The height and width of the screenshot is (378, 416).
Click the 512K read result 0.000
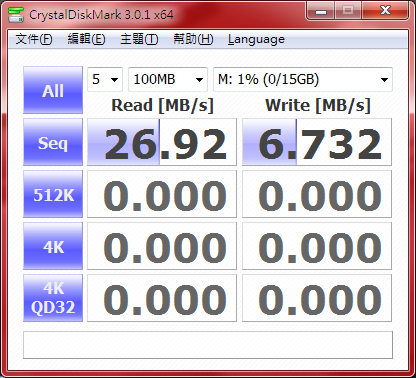coord(162,194)
